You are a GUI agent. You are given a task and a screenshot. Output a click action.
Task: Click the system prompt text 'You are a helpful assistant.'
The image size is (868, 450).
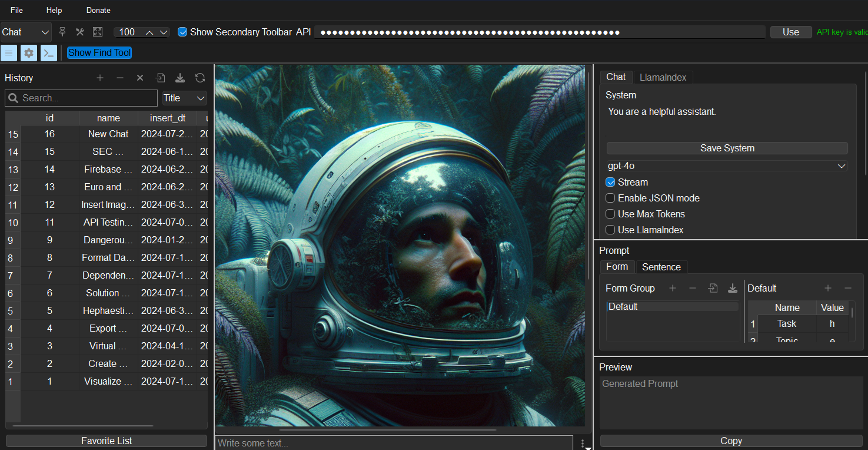662,111
